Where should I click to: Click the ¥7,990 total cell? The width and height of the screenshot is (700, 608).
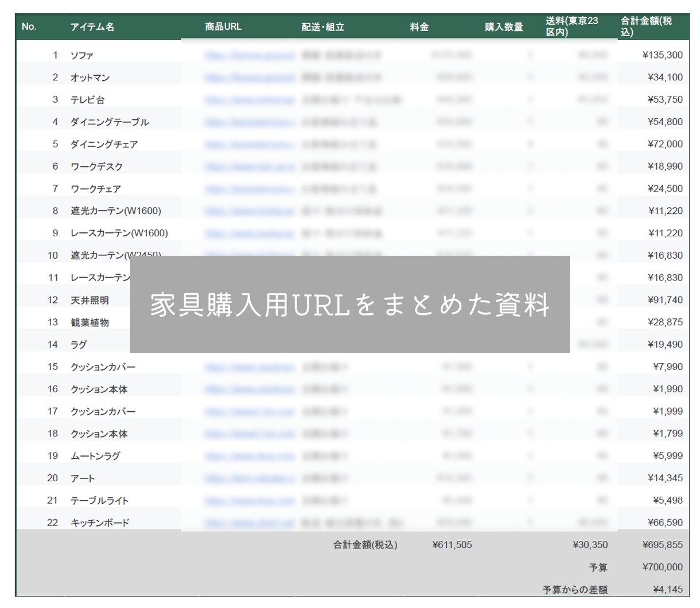(x=668, y=367)
